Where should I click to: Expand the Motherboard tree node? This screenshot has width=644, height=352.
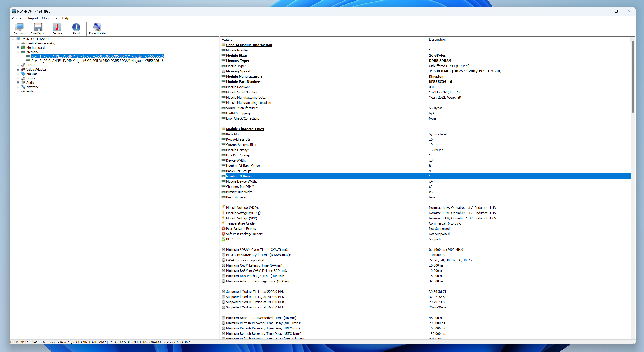coord(18,47)
